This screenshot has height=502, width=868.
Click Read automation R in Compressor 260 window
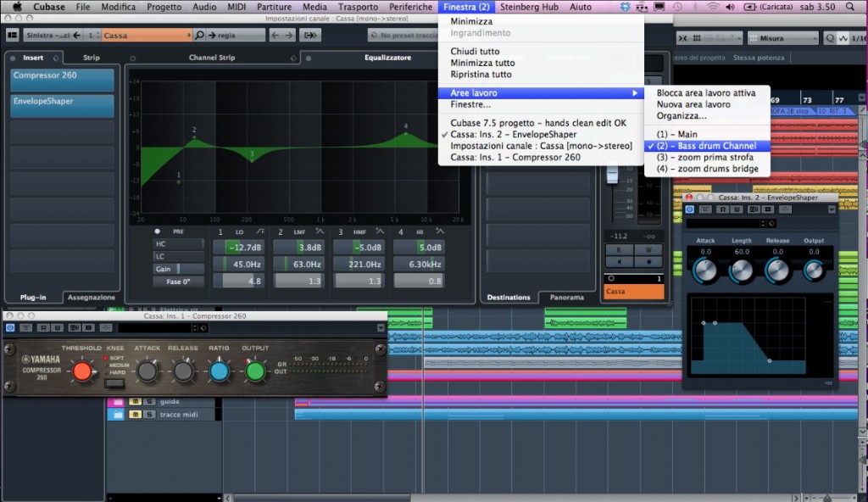[x=43, y=328]
